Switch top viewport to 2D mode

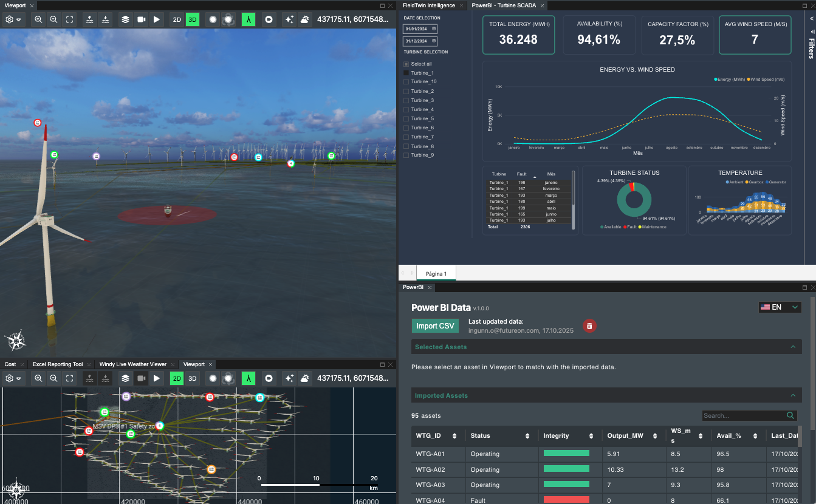point(177,19)
